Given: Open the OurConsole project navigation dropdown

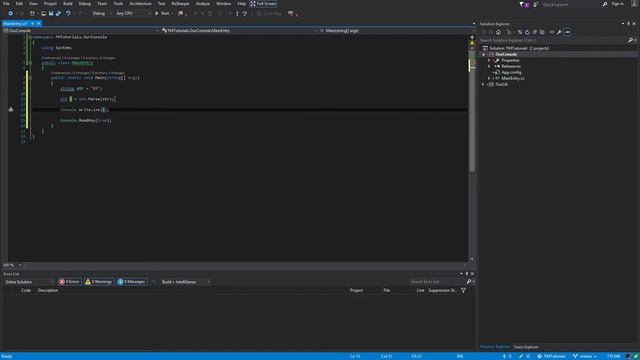Looking at the screenshot, I should coord(80,31).
